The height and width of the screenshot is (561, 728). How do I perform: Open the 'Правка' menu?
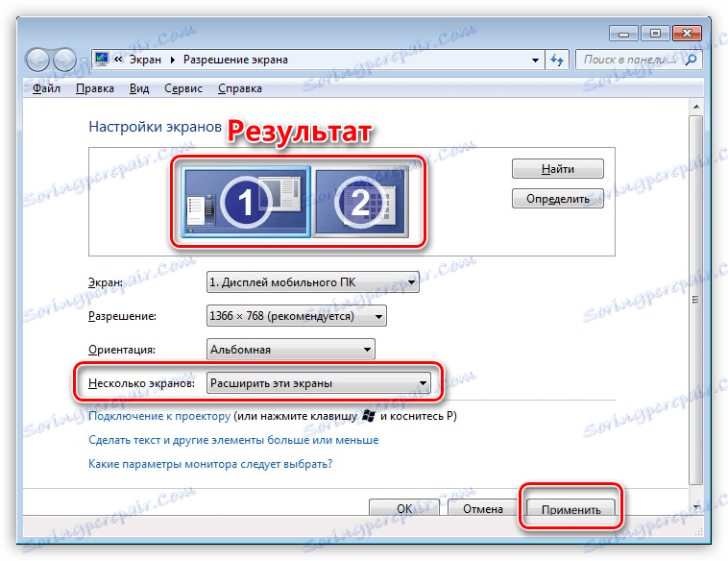click(x=95, y=88)
